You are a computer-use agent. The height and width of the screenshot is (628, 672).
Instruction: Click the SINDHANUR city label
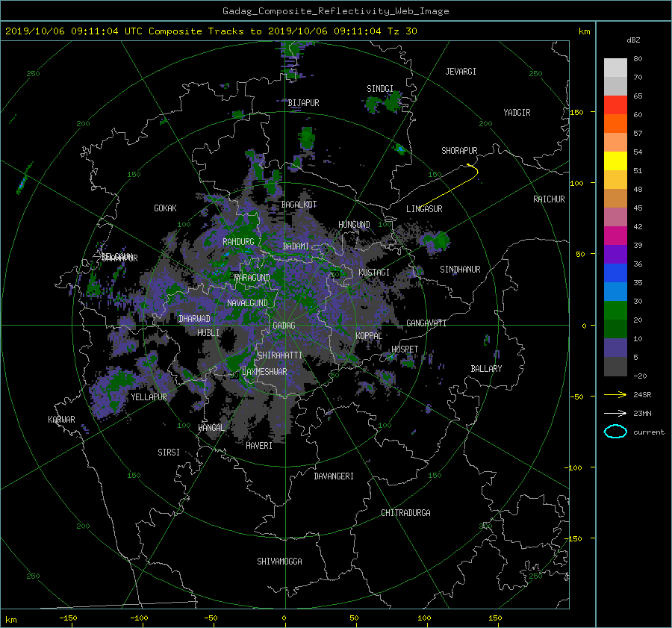[460, 270]
